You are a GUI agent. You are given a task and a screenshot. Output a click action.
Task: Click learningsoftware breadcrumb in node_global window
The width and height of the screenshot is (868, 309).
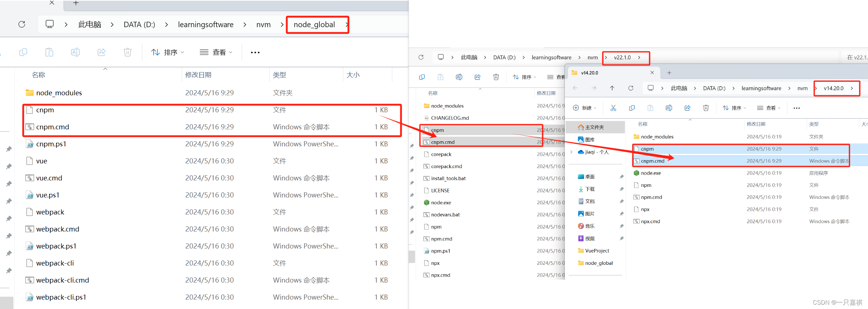(206, 25)
